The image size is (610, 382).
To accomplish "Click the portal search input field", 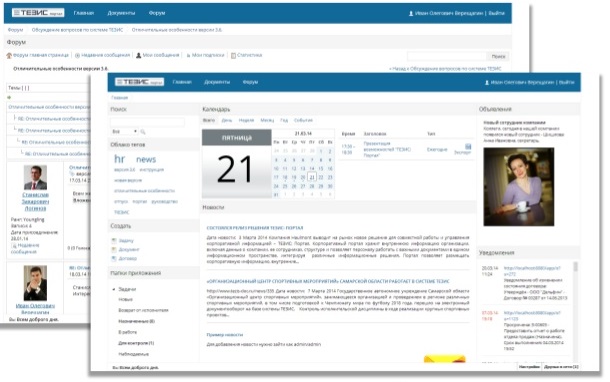I will tap(148, 123).
